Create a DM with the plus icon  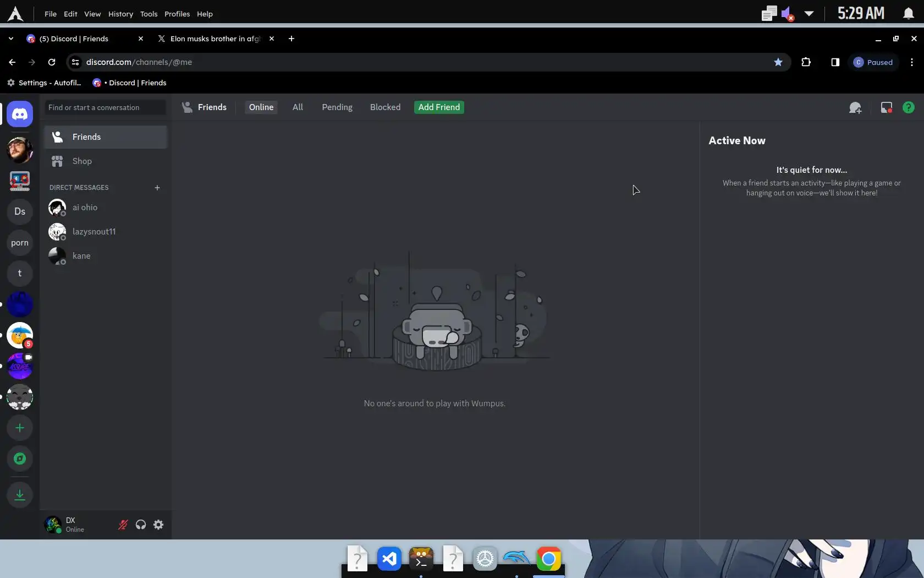tap(157, 188)
